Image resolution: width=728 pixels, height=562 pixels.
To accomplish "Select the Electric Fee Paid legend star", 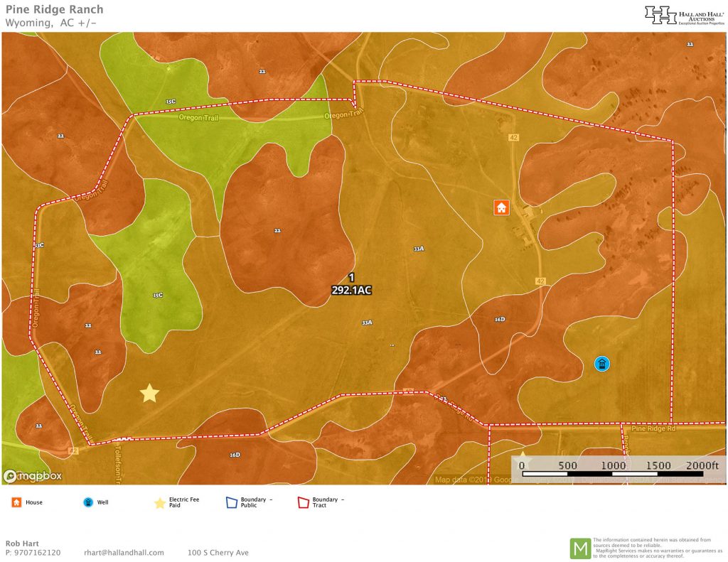I will pyautogui.click(x=160, y=503).
